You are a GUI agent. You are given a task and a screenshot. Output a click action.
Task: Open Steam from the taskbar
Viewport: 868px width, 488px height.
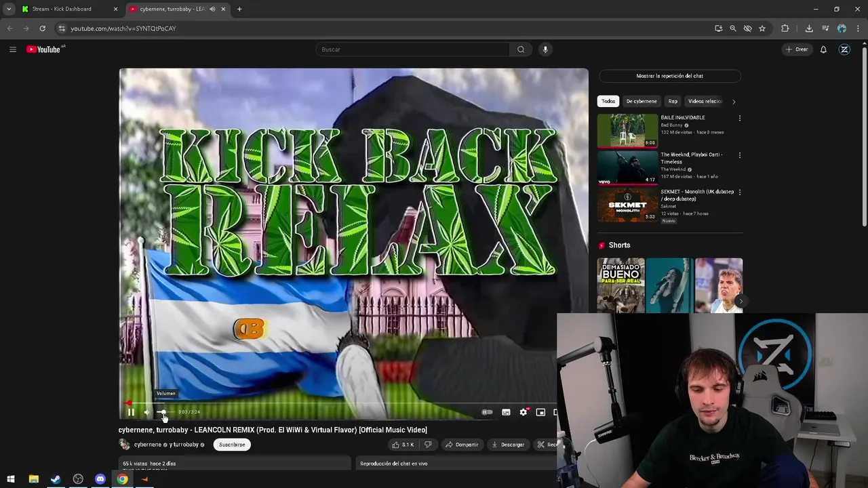(56, 479)
